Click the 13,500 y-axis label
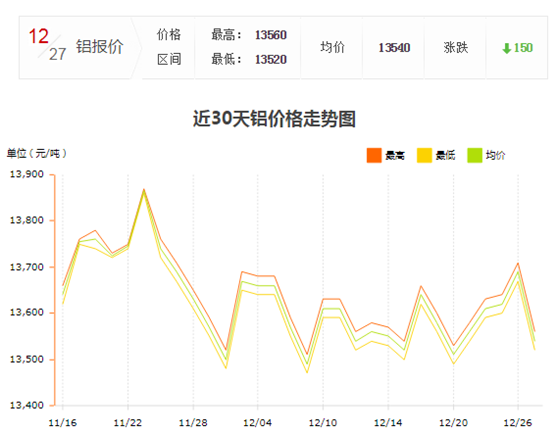558x435 pixels. point(27,359)
